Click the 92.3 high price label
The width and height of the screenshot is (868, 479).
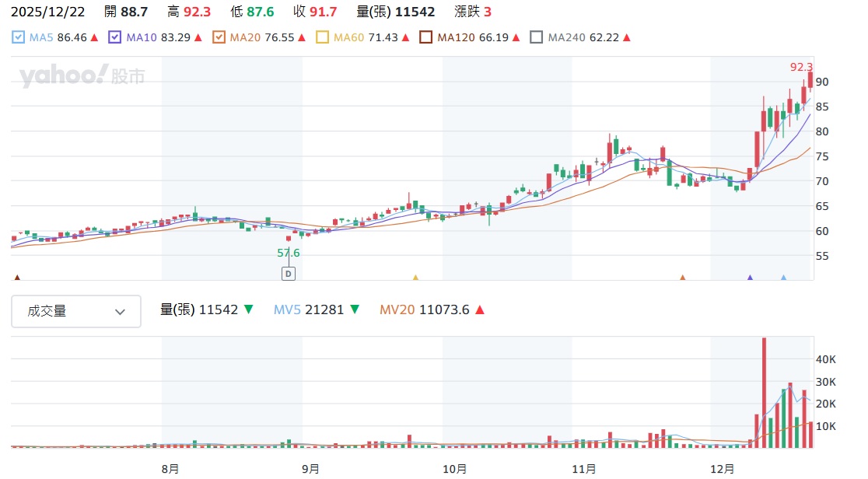click(802, 67)
